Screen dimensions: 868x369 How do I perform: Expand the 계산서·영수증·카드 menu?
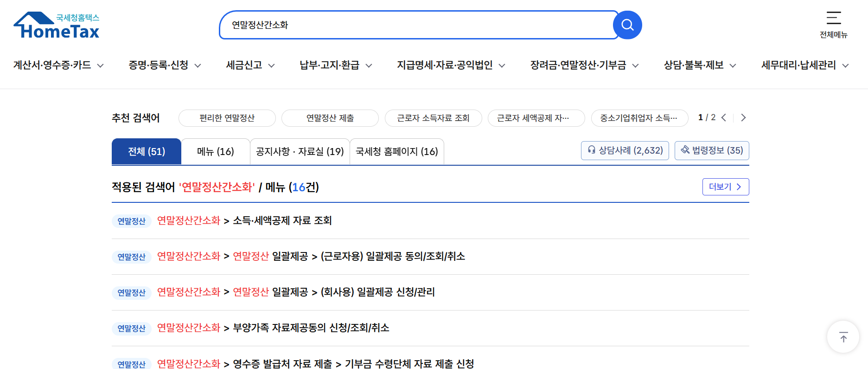pos(58,65)
